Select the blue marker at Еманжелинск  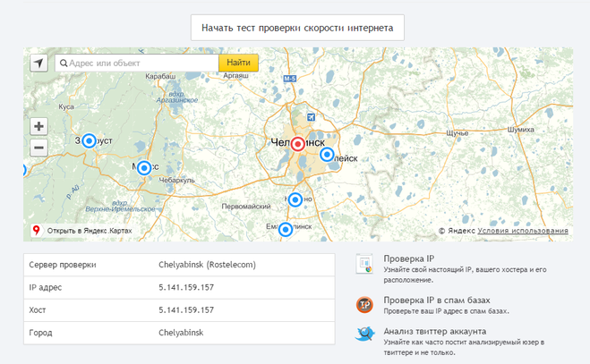pos(286,229)
